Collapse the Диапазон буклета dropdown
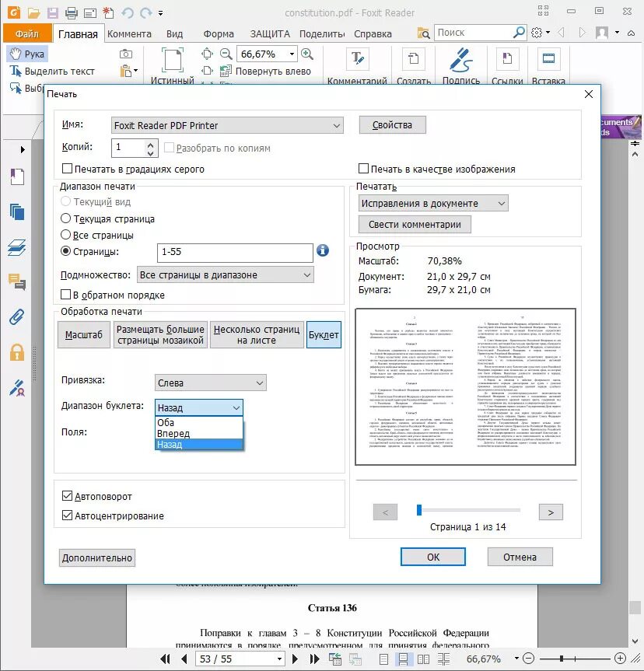 198,408
